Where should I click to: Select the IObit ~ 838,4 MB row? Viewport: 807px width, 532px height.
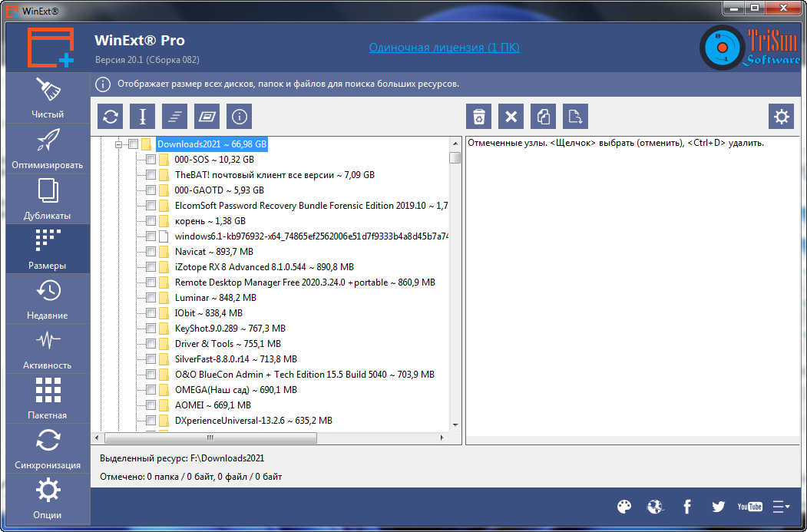pos(208,312)
